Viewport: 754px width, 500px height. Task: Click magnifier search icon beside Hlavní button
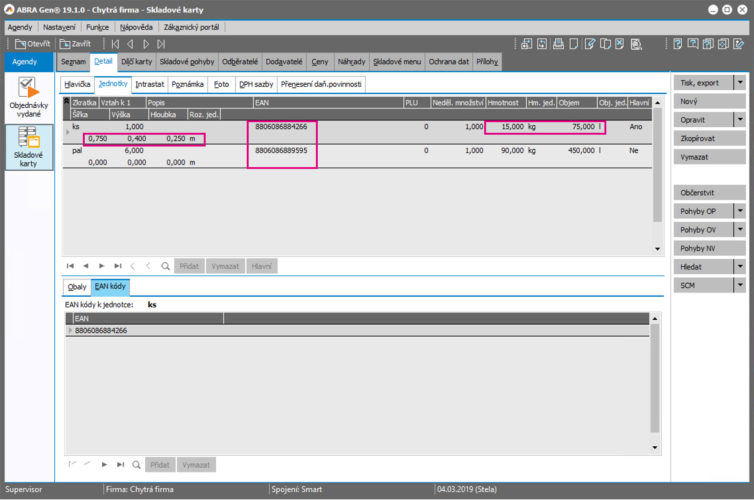pos(165,266)
